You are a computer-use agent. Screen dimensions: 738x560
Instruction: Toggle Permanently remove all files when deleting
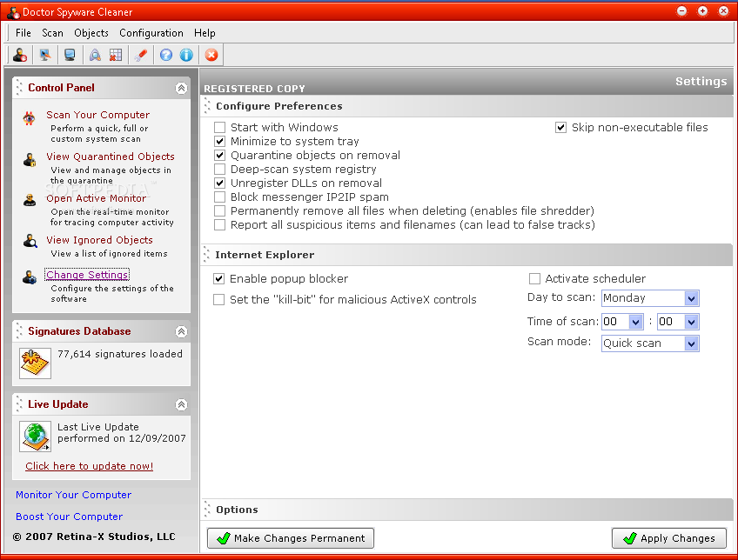pos(219,210)
